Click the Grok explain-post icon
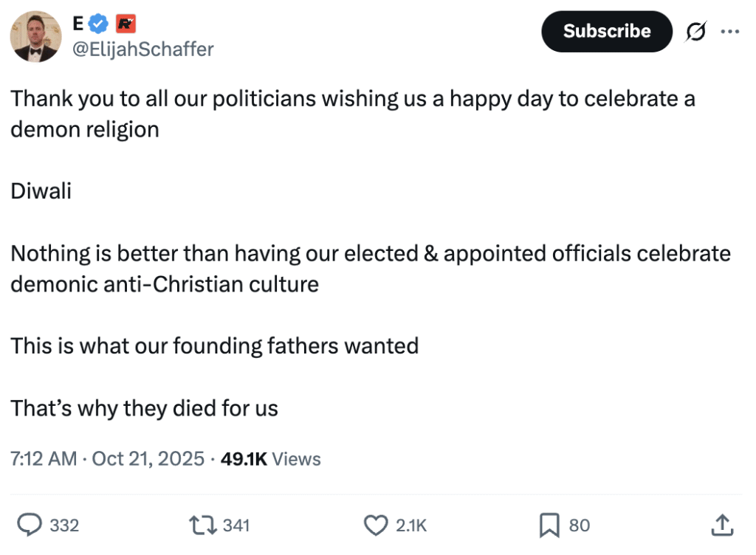756x555 pixels. 695,32
